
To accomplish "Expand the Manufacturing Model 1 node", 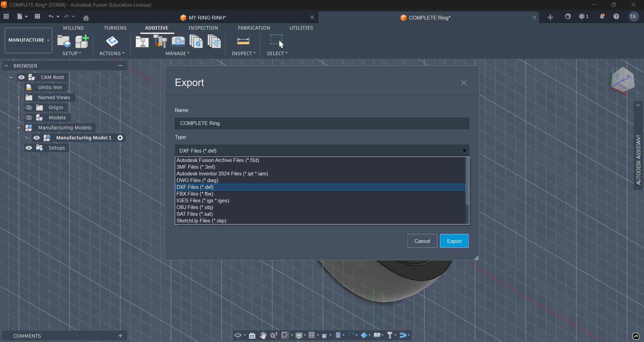I will (26, 138).
